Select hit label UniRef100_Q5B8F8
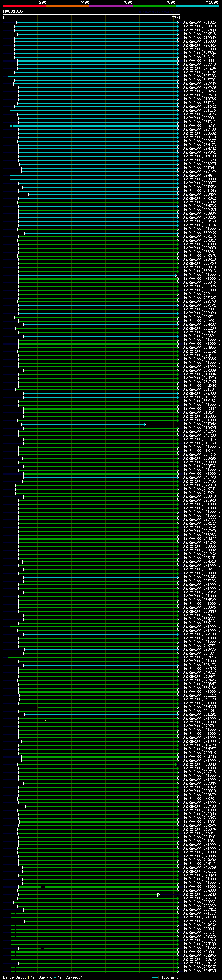This screenshot has width=222, height=980. click(x=199, y=496)
